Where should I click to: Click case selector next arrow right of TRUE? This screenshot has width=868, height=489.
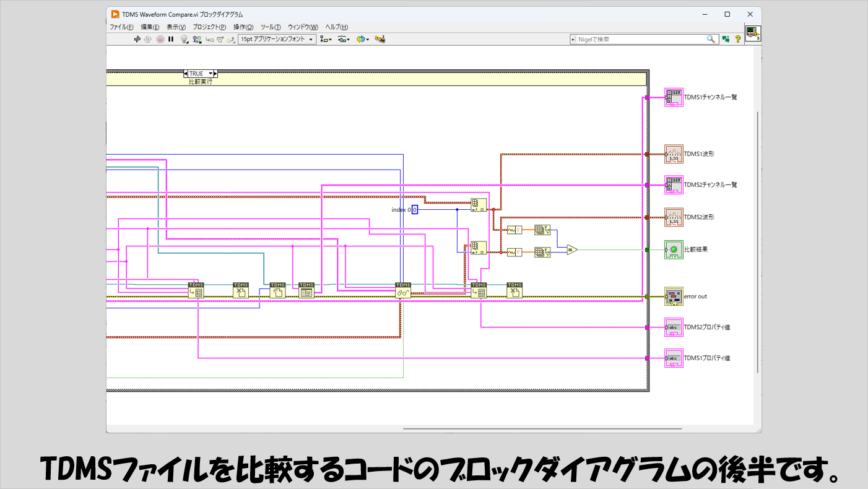(215, 74)
